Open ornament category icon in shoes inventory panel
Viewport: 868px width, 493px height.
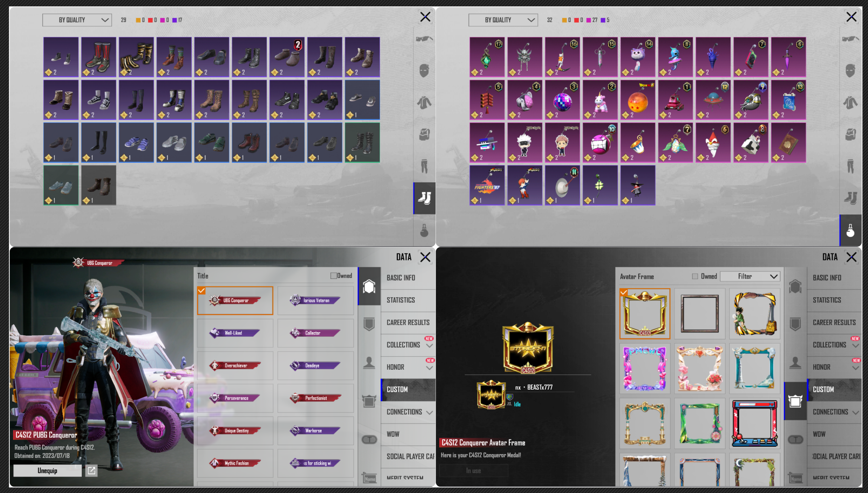424,230
